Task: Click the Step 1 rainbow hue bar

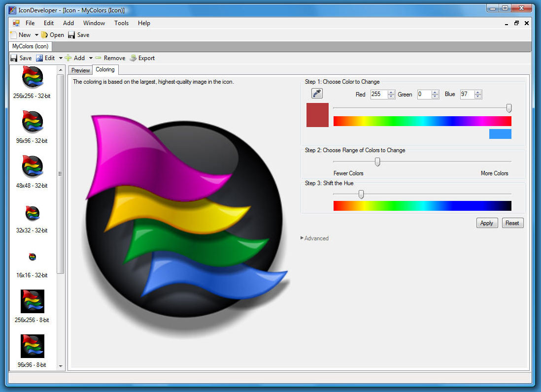Action: click(422, 121)
